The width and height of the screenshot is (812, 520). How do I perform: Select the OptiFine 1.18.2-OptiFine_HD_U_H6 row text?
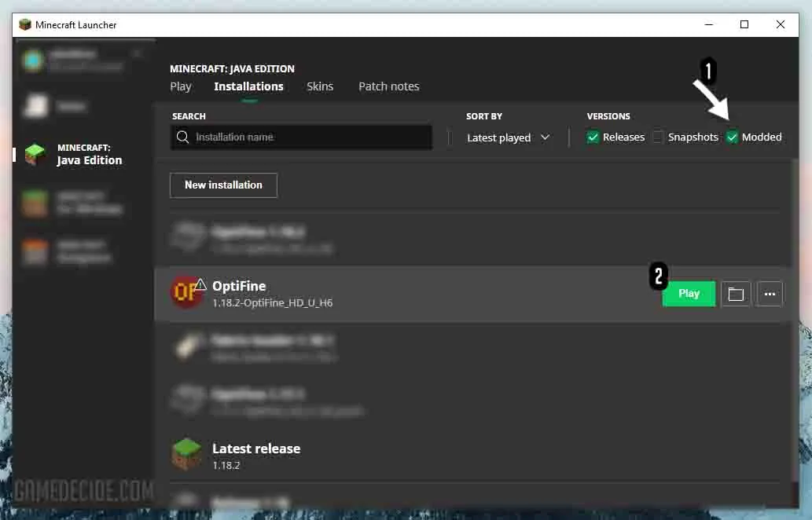(x=273, y=294)
